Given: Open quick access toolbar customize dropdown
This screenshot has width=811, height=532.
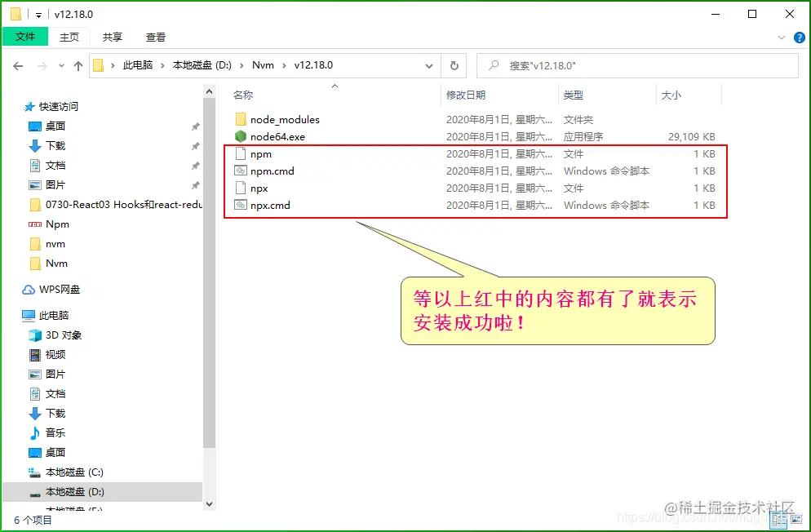Looking at the screenshot, I should pyautogui.click(x=39, y=15).
